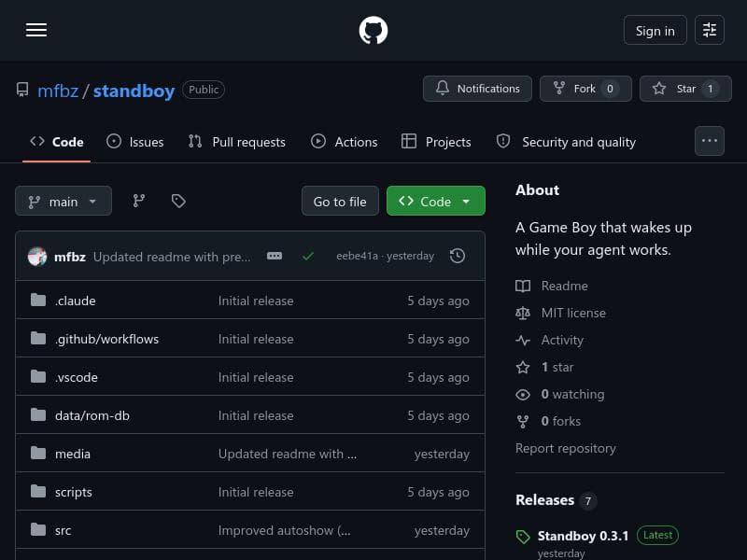Open the Pull requests tab
Image resolution: width=747 pixels, height=560 pixels.
click(237, 142)
